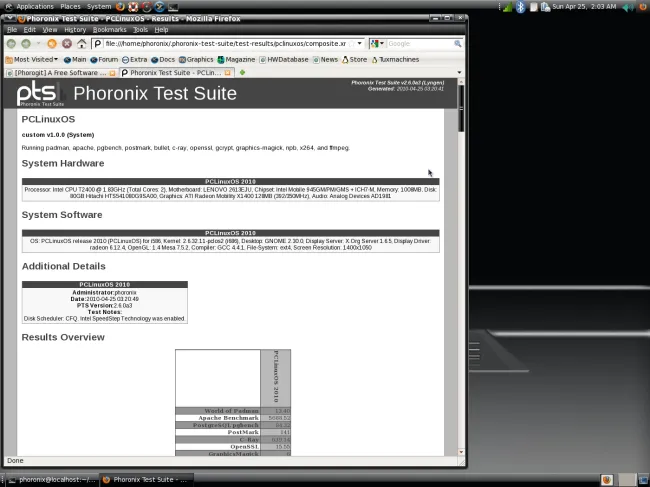The width and height of the screenshot is (650, 487).
Task: Click the clock showing Sun Apr 25, 2:03 AM
Action: pyautogui.click(x=585, y=7)
